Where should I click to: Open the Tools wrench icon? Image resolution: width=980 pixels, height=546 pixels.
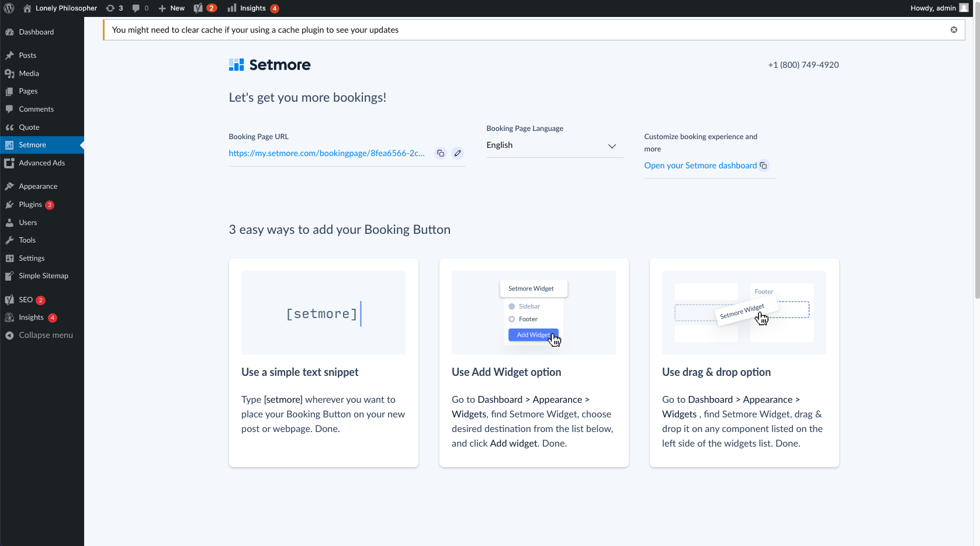tap(9, 240)
